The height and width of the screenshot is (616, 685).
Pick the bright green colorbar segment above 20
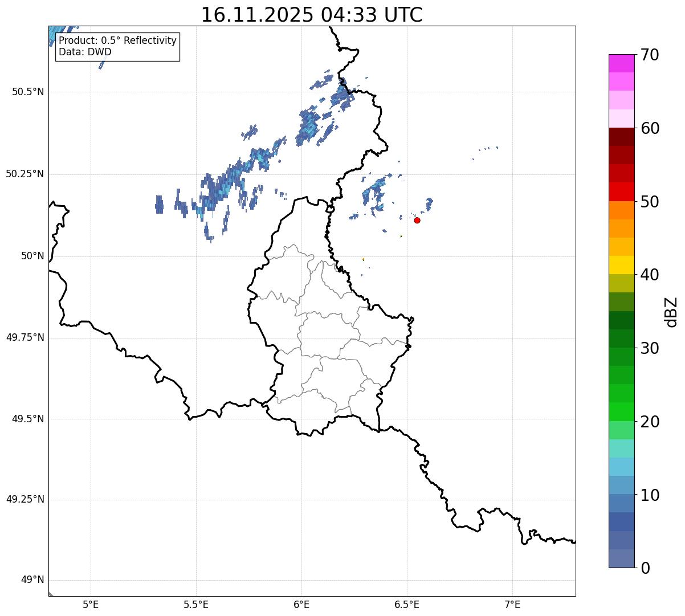621,412
